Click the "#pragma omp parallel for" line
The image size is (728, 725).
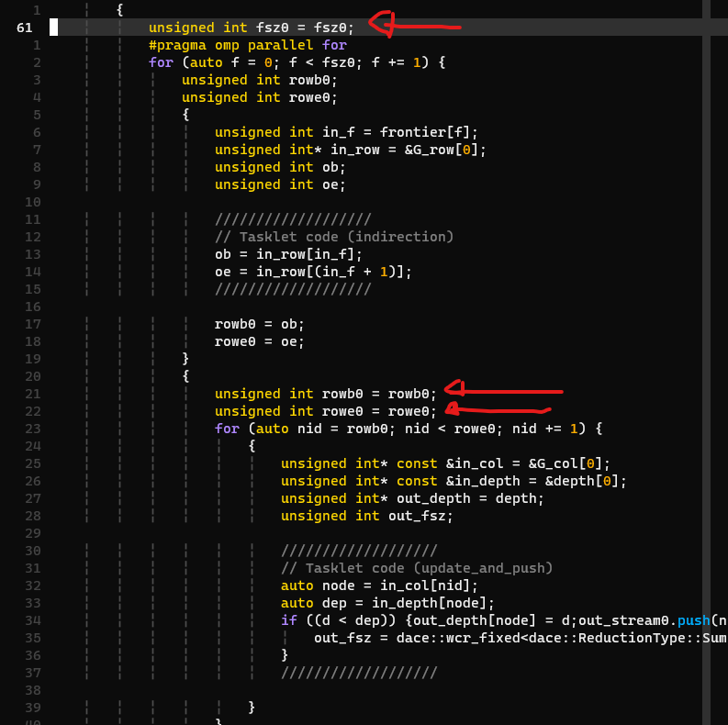pos(248,45)
